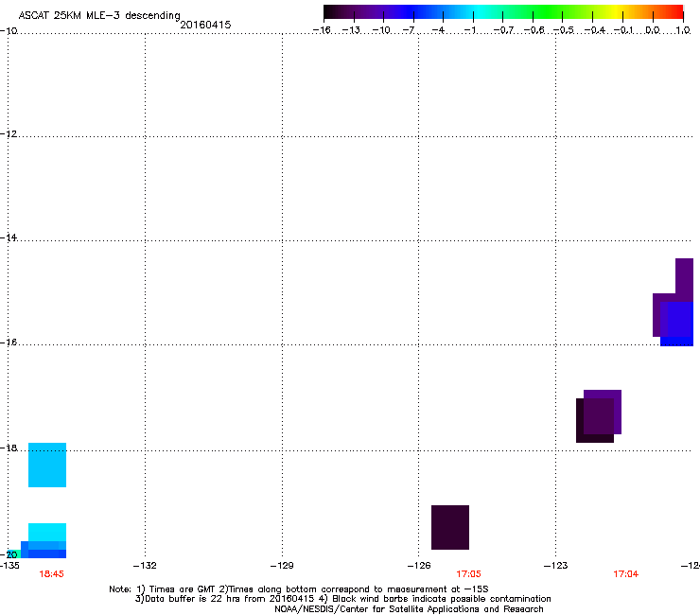Click latitude label -14

[x=9, y=238]
